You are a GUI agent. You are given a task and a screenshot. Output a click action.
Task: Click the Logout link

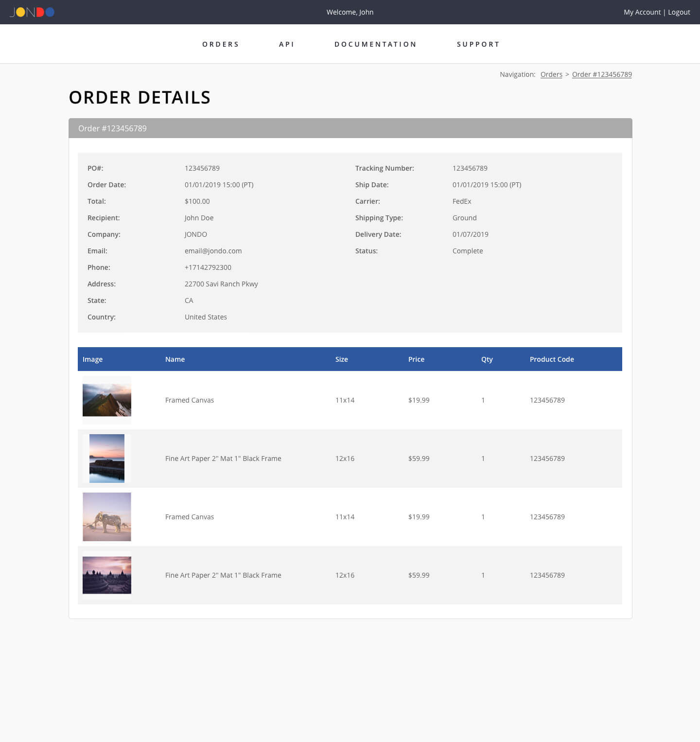coord(679,12)
